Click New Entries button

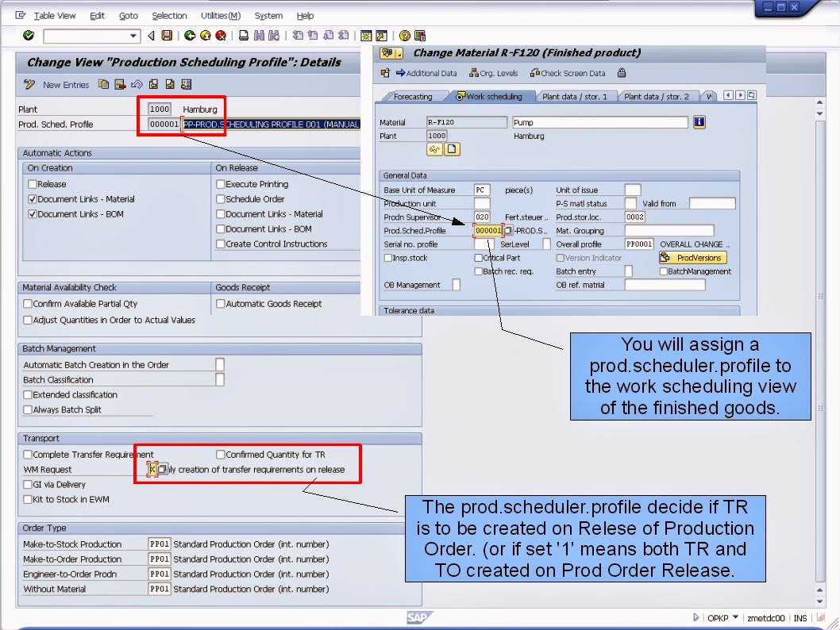click(x=66, y=85)
